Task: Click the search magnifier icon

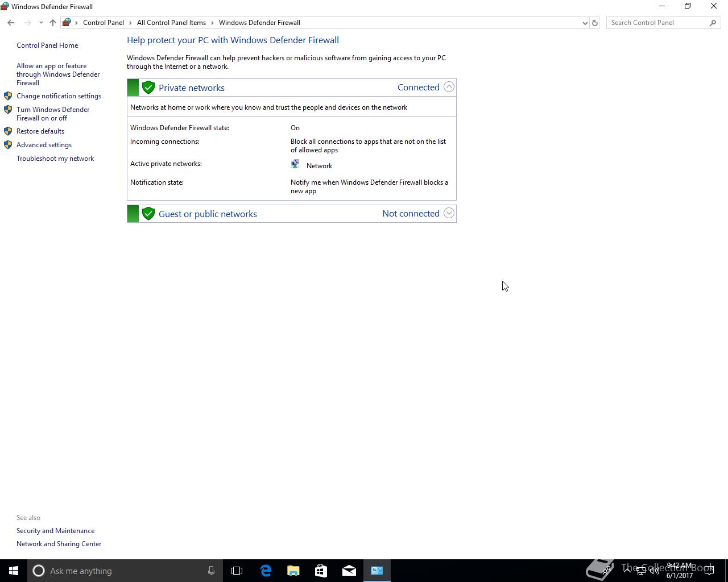Action: pos(713,23)
